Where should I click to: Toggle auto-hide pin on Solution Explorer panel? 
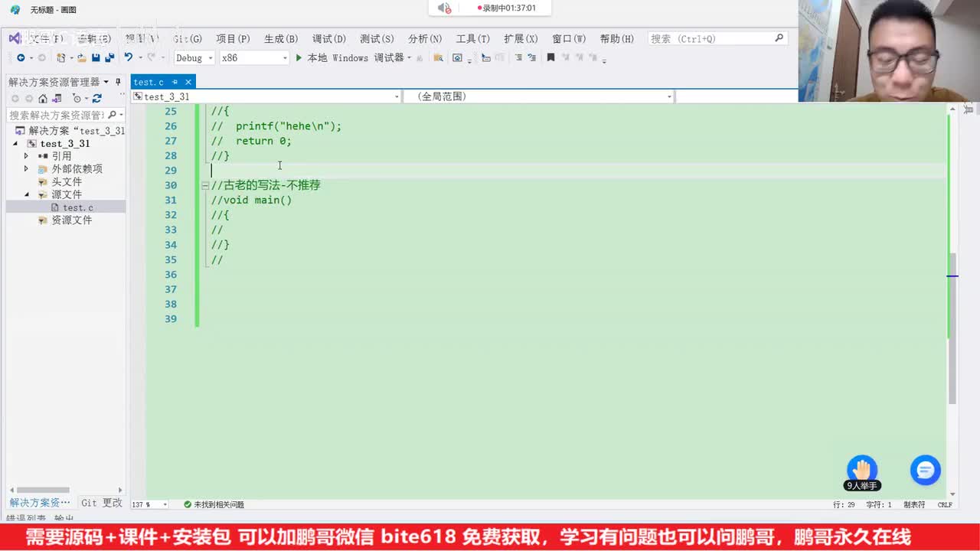(x=118, y=82)
